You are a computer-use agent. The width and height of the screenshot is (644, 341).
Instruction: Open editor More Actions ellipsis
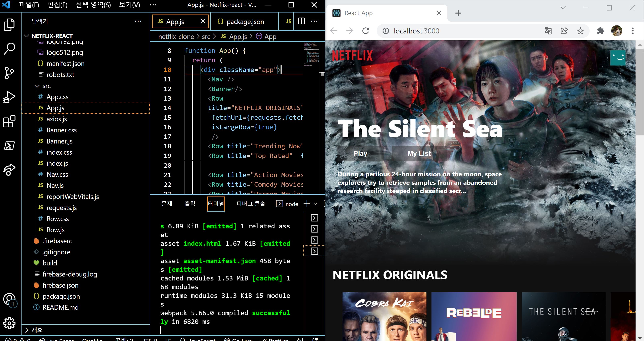click(x=314, y=21)
